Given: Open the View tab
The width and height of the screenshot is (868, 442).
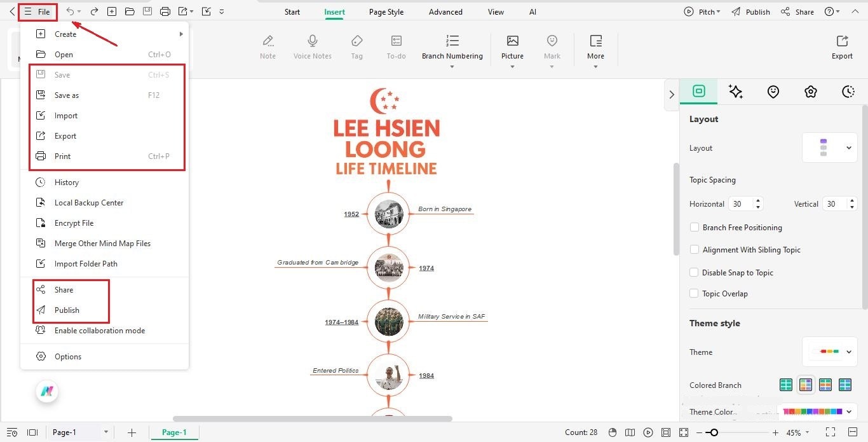Looking at the screenshot, I should [x=496, y=12].
